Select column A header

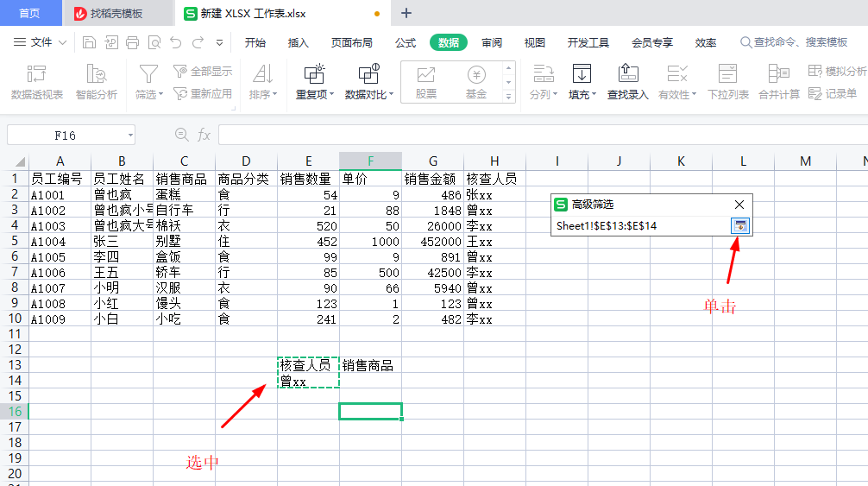coord(60,161)
